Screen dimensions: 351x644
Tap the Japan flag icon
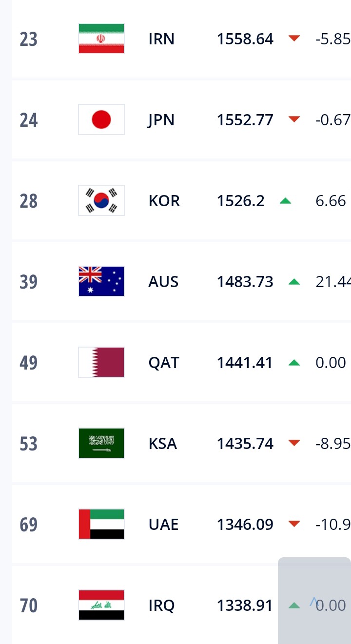coord(101,119)
